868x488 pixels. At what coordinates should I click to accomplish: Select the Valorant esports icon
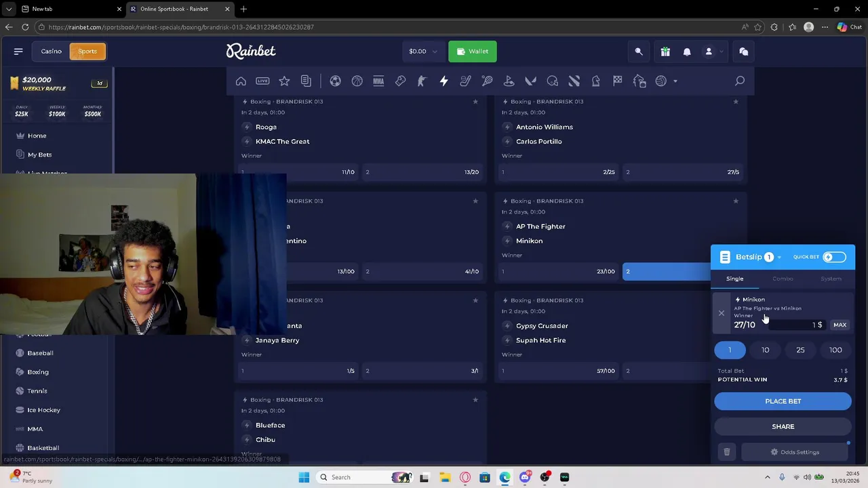[530, 81]
